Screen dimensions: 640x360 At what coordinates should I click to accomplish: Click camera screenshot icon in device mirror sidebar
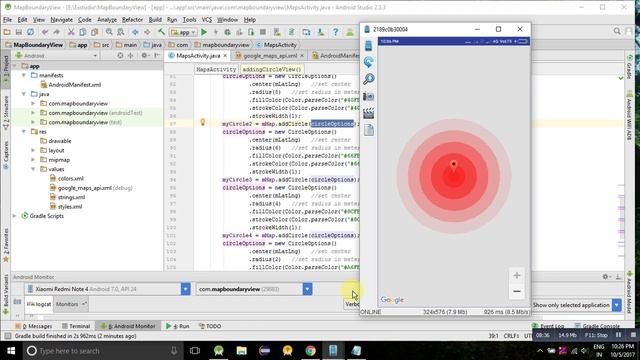coord(369,96)
